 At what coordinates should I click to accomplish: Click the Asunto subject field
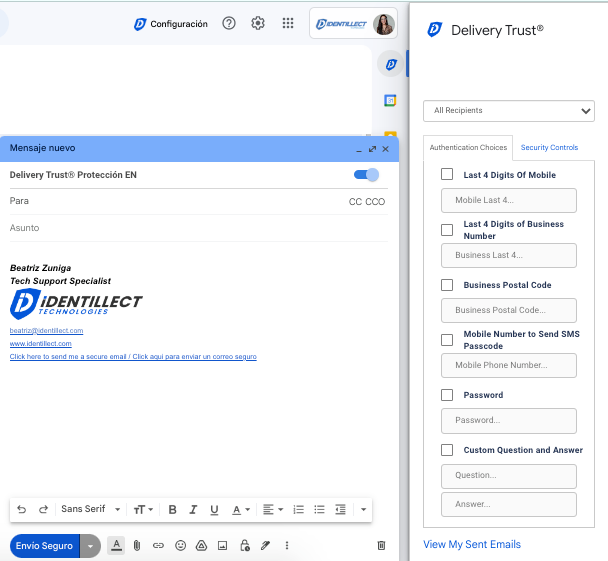199,228
